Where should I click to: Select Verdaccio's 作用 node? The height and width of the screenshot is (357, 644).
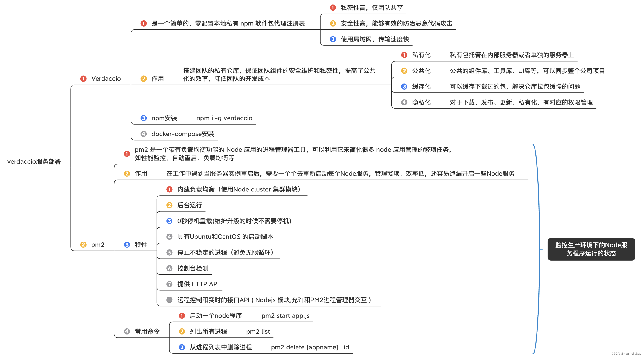click(157, 79)
